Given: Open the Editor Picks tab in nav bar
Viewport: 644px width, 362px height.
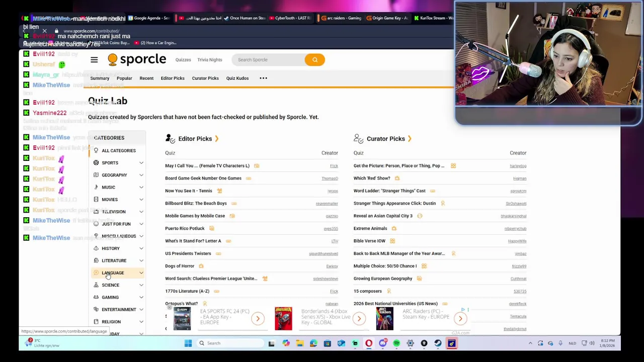Looking at the screenshot, I should [x=173, y=78].
